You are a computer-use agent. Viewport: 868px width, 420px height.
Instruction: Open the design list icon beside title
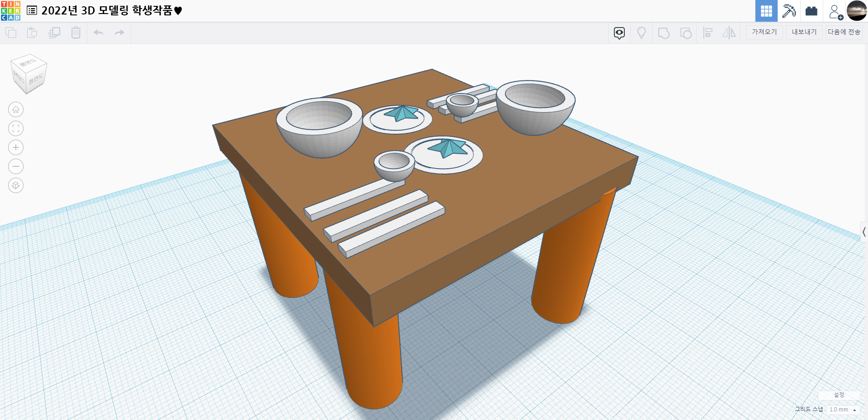click(32, 10)
